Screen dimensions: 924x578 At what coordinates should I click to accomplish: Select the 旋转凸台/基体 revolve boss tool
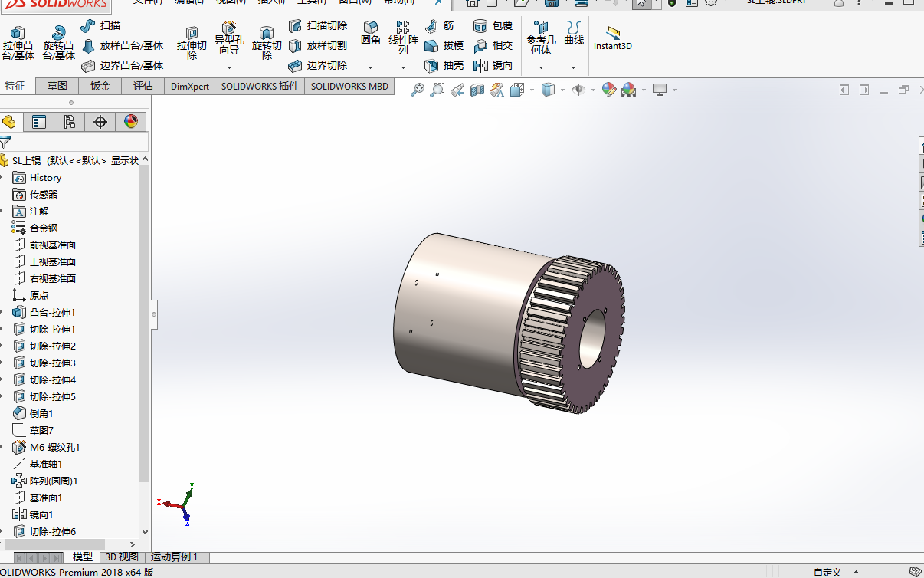[58, 43]
